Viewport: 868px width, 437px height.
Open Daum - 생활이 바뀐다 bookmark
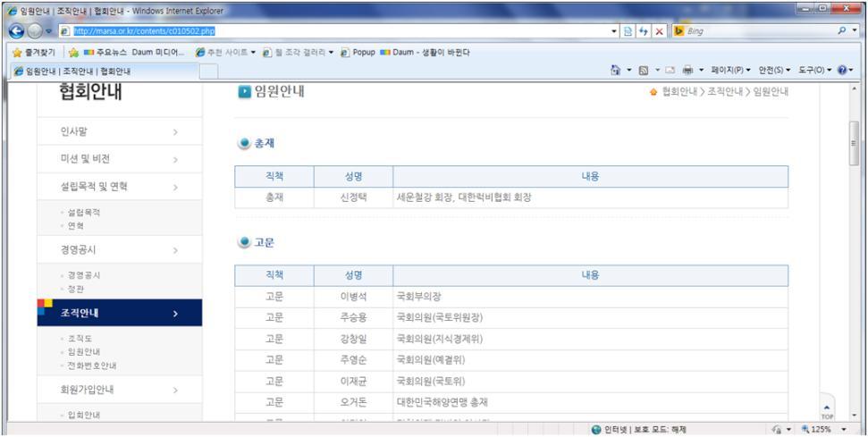click(x=426, y=53)
